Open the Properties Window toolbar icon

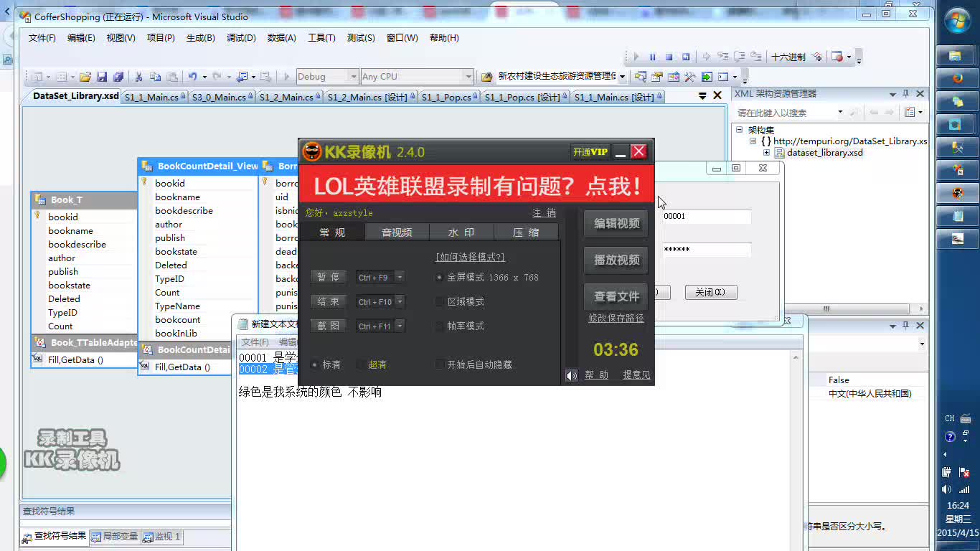click(x=657, y=77)
